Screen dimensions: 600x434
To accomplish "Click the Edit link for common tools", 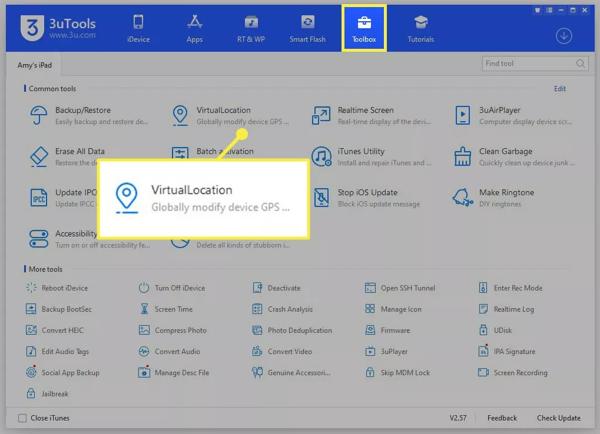I will click(559, 89).
